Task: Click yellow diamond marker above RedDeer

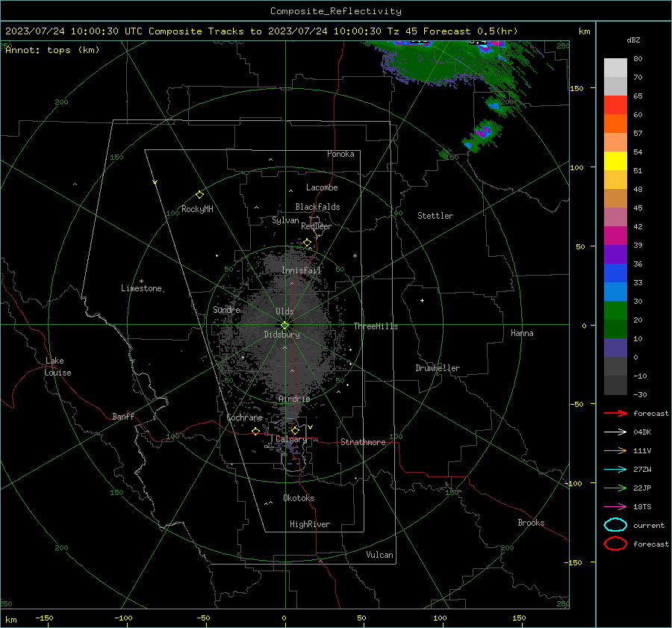Action: click(307, 243)
